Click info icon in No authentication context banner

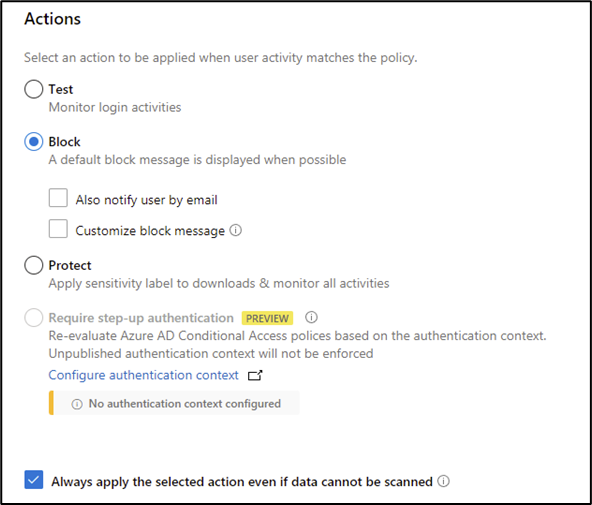pyautogui.click(x=77, y=404)
